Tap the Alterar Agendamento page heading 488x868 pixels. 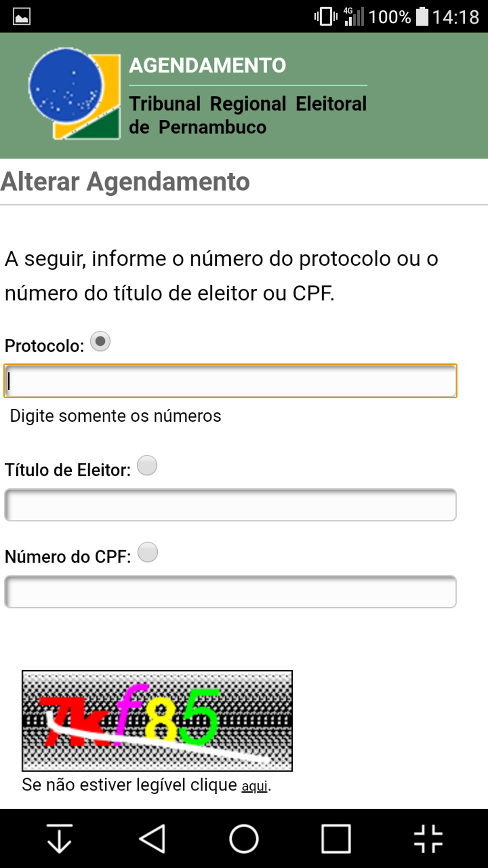pos(125,182)
